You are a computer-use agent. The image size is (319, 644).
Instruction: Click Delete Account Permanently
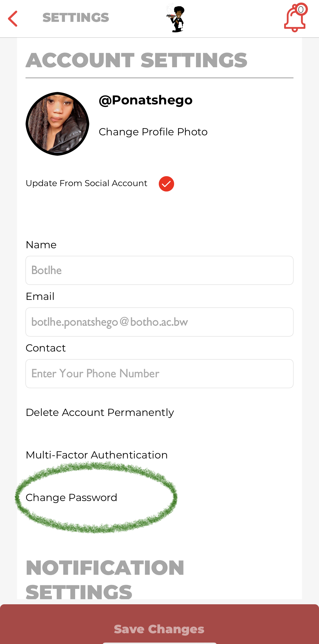[100, 413]
